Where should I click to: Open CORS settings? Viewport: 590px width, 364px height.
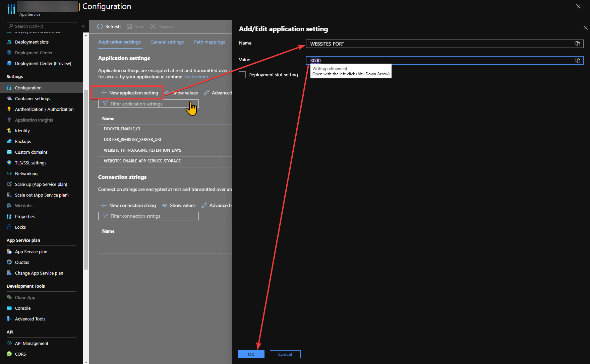(x=20, y=354)
